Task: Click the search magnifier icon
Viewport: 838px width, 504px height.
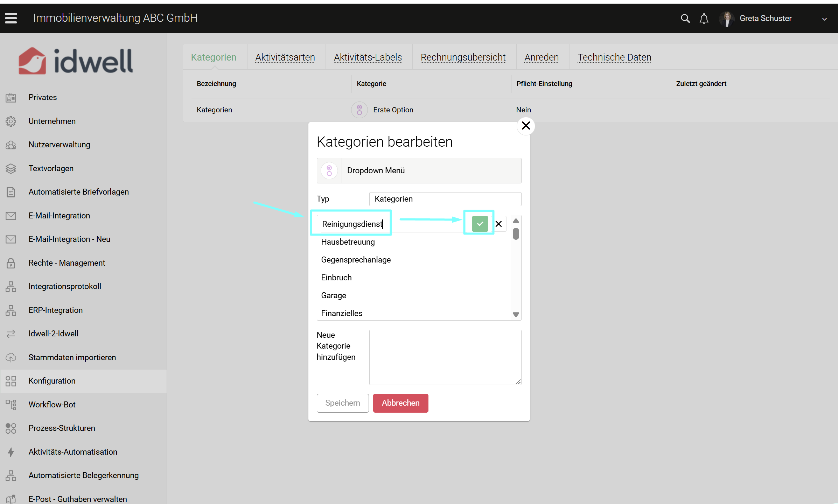Action: pos(685,19)
